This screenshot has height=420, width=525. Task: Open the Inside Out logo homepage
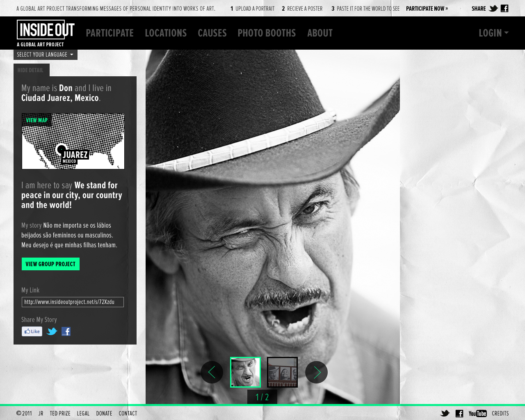46,33
